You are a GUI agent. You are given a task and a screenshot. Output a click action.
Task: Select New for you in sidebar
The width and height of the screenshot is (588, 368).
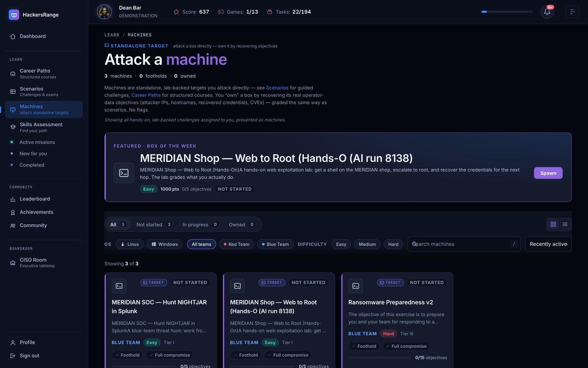click(33, 154)
